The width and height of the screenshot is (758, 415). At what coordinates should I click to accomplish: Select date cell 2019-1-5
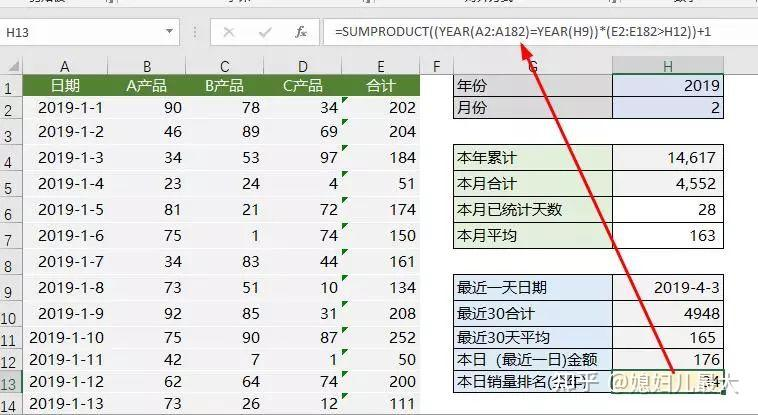tap(65, 209)
